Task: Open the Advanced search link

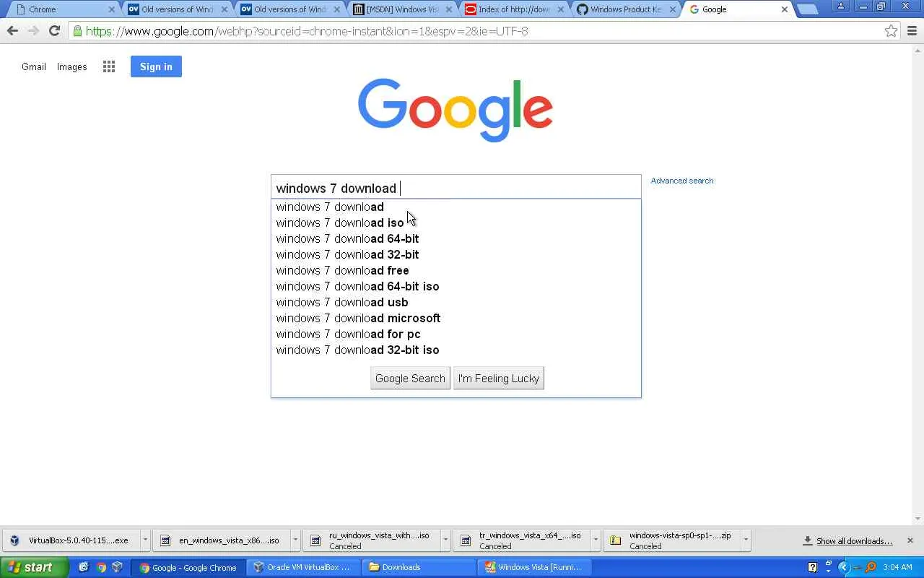Action: click(682, 181)
